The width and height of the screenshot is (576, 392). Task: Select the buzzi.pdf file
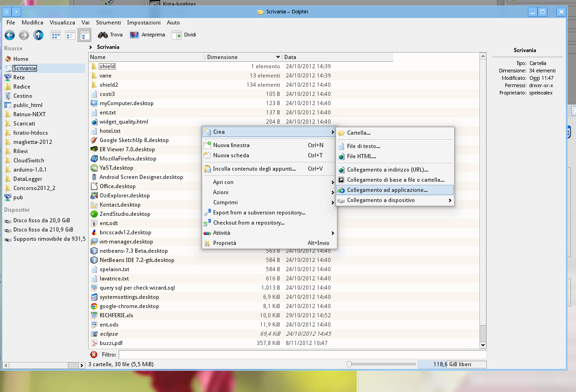111,343
